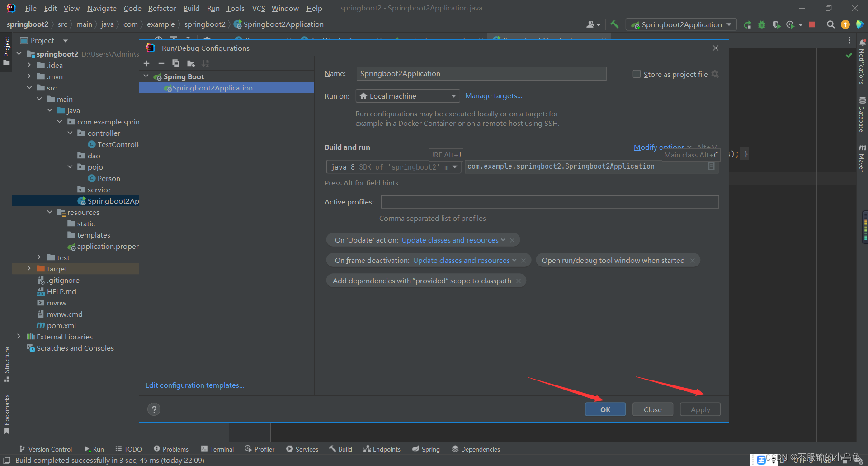The image size is (868, 466).
Task: Open the Notifications side panel
Action: [x=862, y=62]
